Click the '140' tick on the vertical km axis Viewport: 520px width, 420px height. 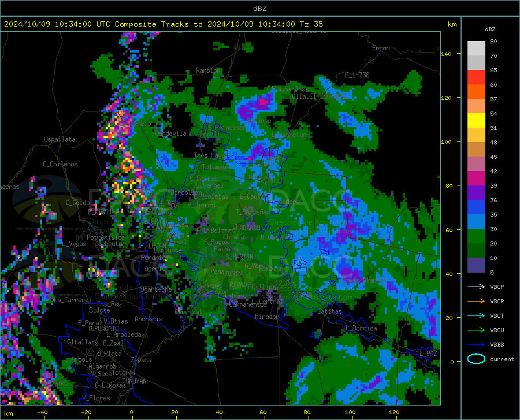446,54
